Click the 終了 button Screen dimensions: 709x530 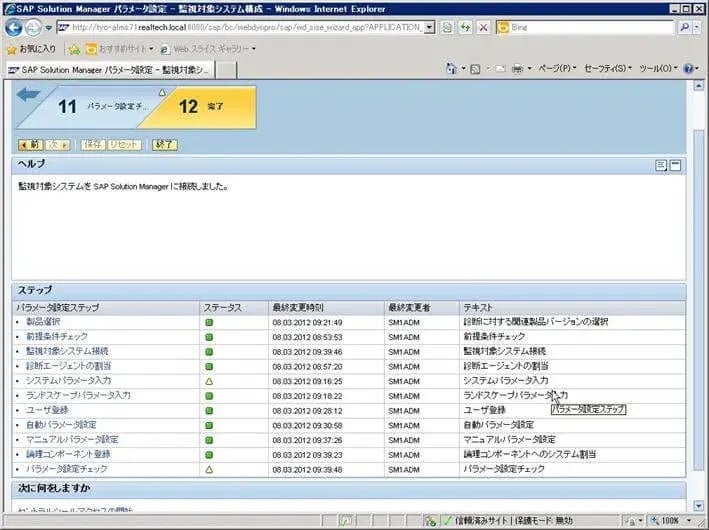click(165, 145)
